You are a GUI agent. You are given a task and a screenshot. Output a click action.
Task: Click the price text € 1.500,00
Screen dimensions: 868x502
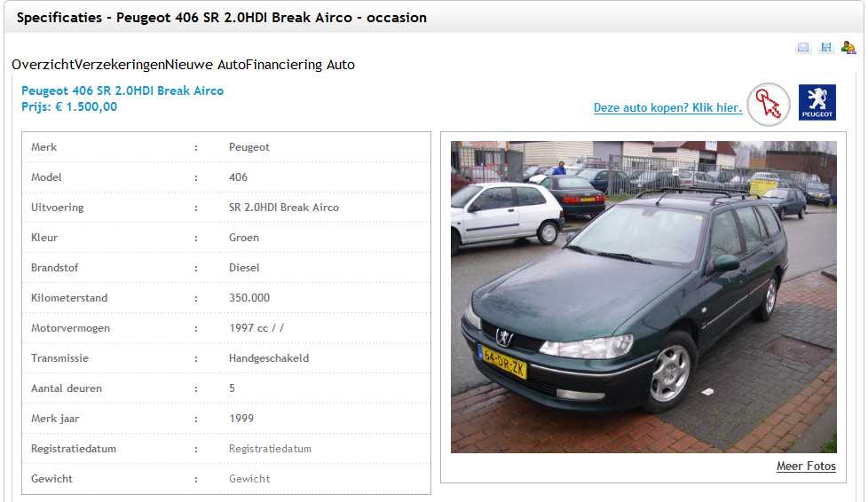tap(86, 106)
